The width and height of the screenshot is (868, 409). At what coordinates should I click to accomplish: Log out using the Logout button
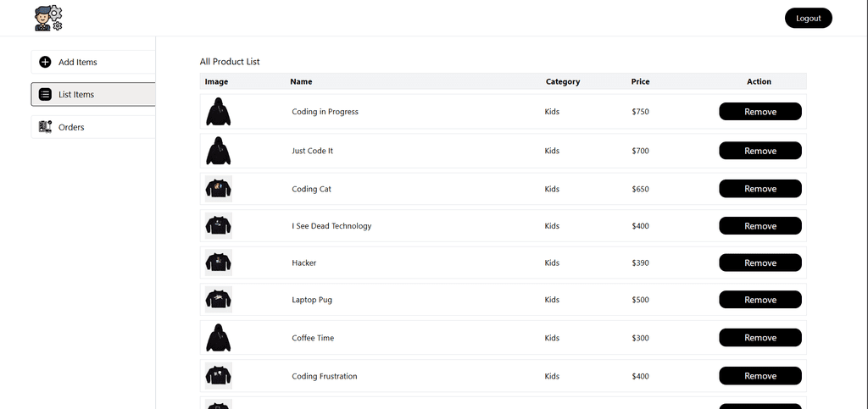[x=808, y=19]
